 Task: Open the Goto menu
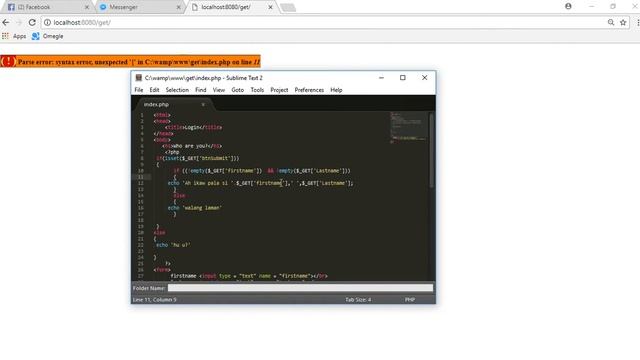click(238, 90)
